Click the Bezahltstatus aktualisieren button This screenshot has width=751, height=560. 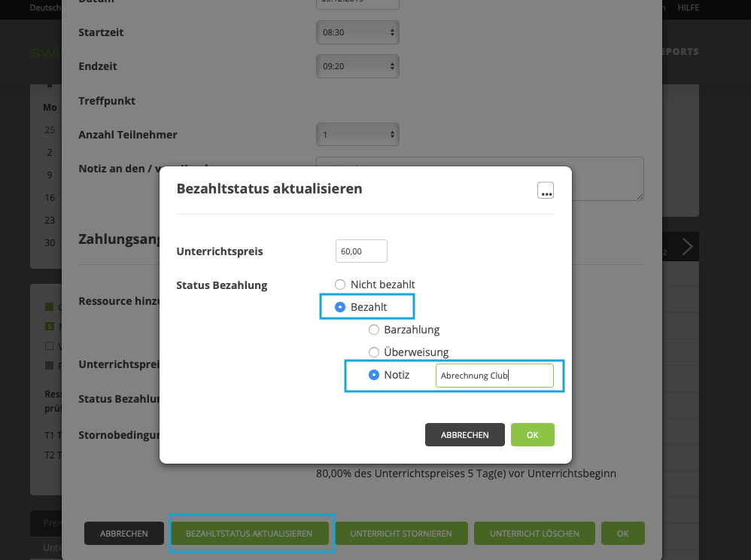point(251,534)
